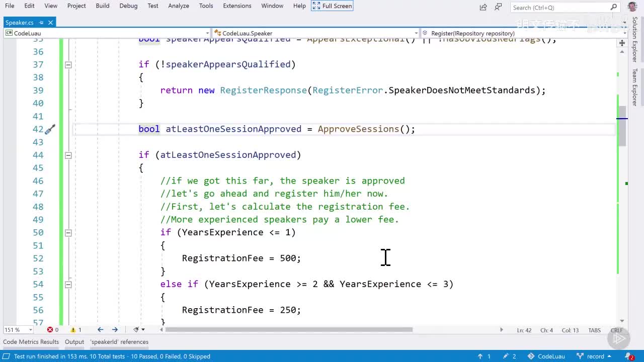The image size is (644, 362).
Task: Open the 'speakerId' references tab
Action: [119, 342]
